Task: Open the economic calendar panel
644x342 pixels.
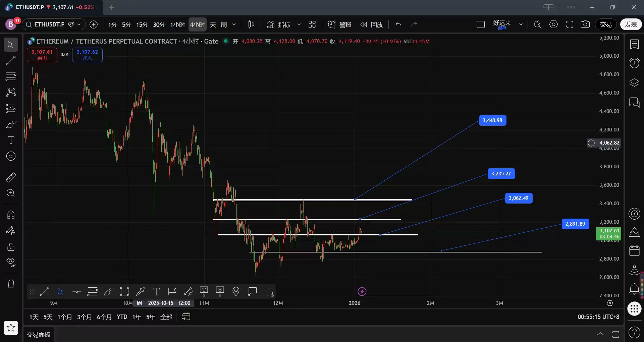Action: (634, 250)
